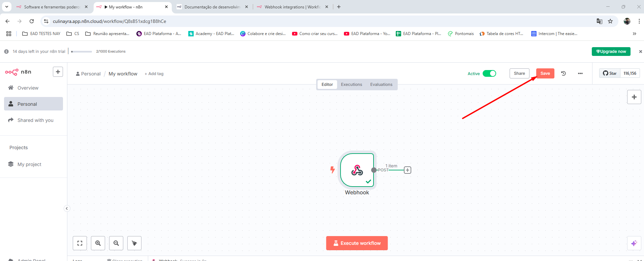Open Shared with you section
This screenshot has width=644, height=261.
point(33,120)
